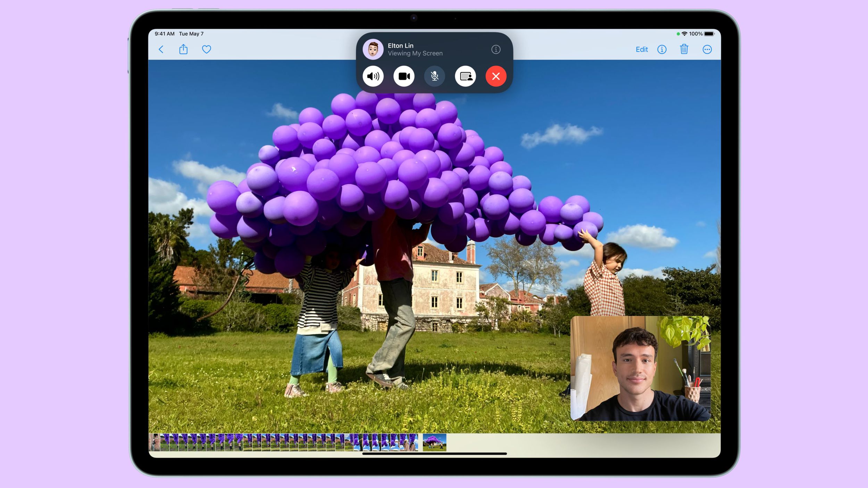Unmute the microphone in the call controls
868x488 pixels.
coord(434,76)
